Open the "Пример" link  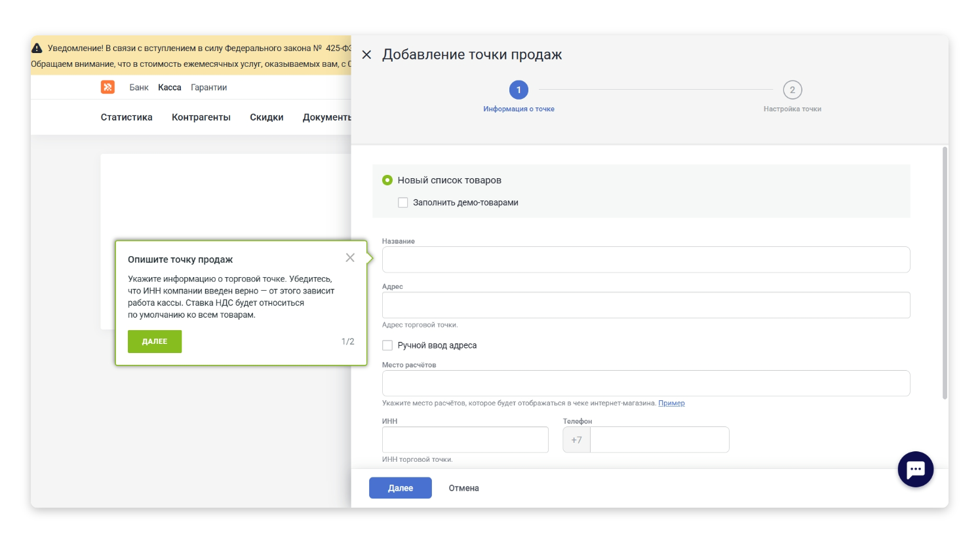tap(671, 403)
